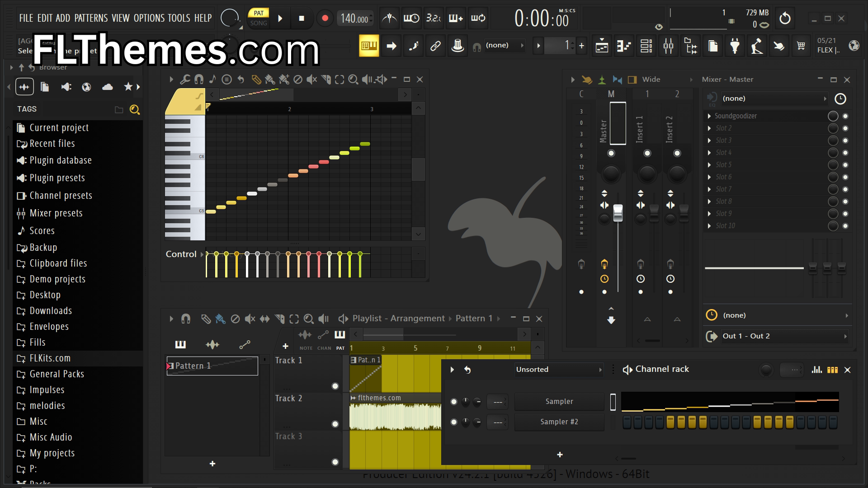Open the Channel rack view icon
868x488 pixels.
(646, 46)
